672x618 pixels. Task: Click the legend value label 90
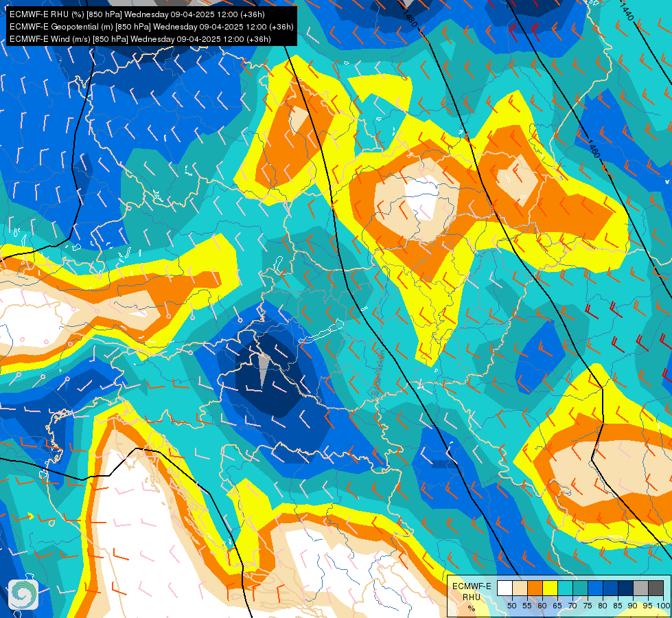(x=633, y=606)
